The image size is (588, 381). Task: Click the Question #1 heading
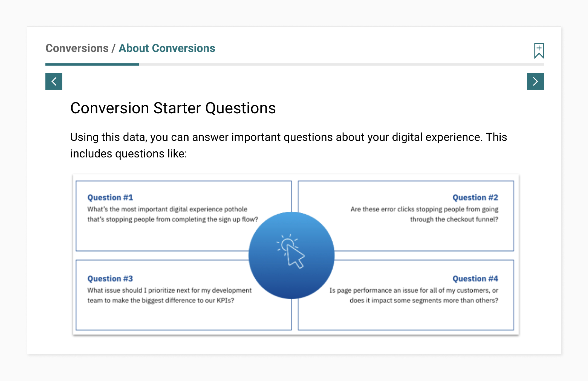point(110,198)
